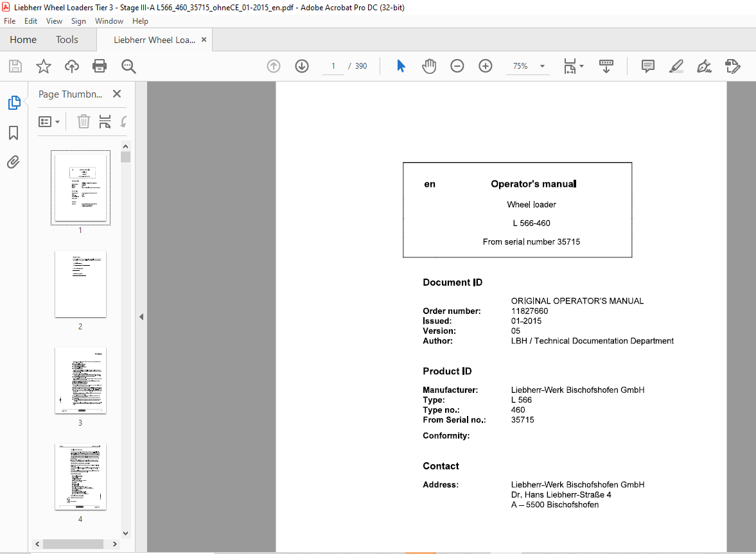Open the Edit menu
This screenshot has width=756, height=554.
(31, 21)
